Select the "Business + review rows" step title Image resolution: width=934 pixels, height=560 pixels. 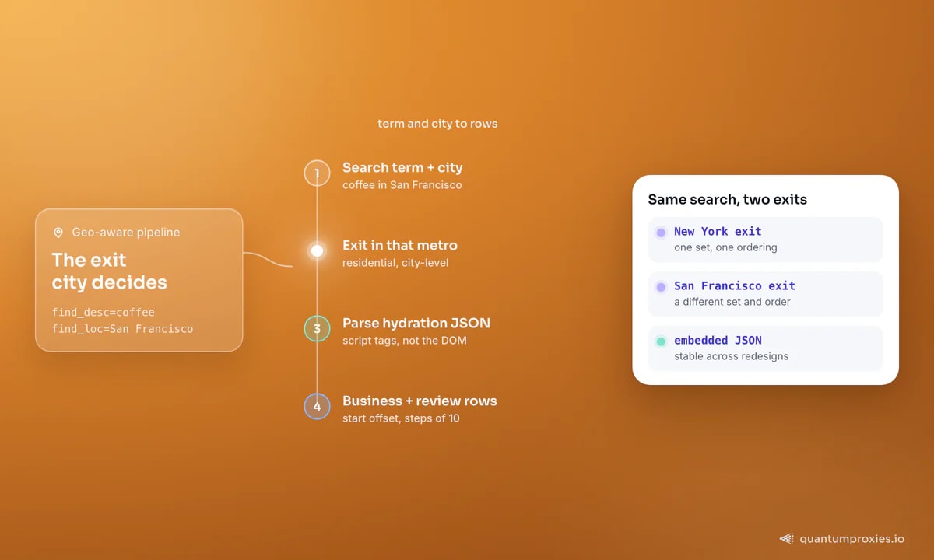420,401
